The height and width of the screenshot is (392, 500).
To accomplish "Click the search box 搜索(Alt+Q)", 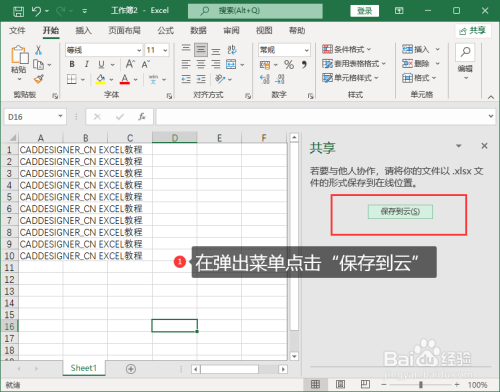I will coord(255,11).
